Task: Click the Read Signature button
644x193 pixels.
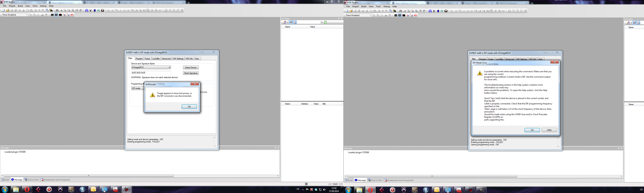Action: pos(191,73)
